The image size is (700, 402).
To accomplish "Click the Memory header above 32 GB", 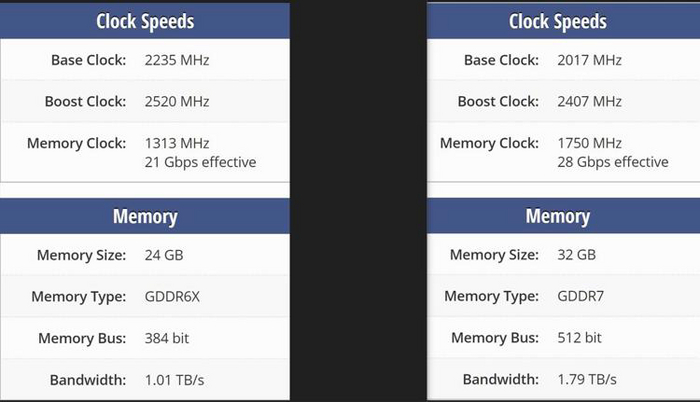I will point(557,216).
